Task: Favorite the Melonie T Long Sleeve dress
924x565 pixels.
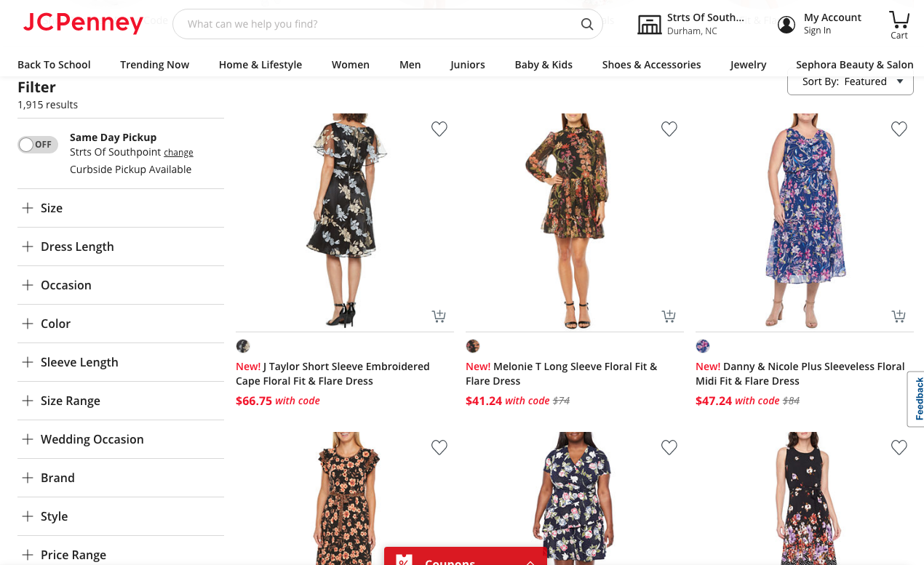Action: [669, 129]
